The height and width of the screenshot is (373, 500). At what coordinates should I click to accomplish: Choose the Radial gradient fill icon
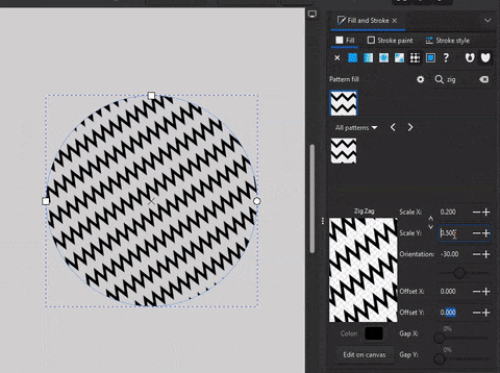(384, 58)
